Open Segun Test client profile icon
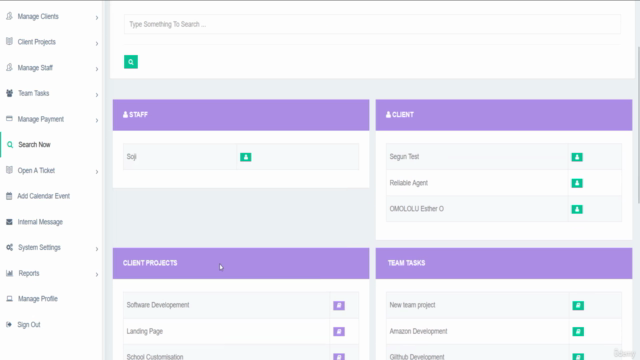The image size is (640, 360). click(x=577, y=157)
